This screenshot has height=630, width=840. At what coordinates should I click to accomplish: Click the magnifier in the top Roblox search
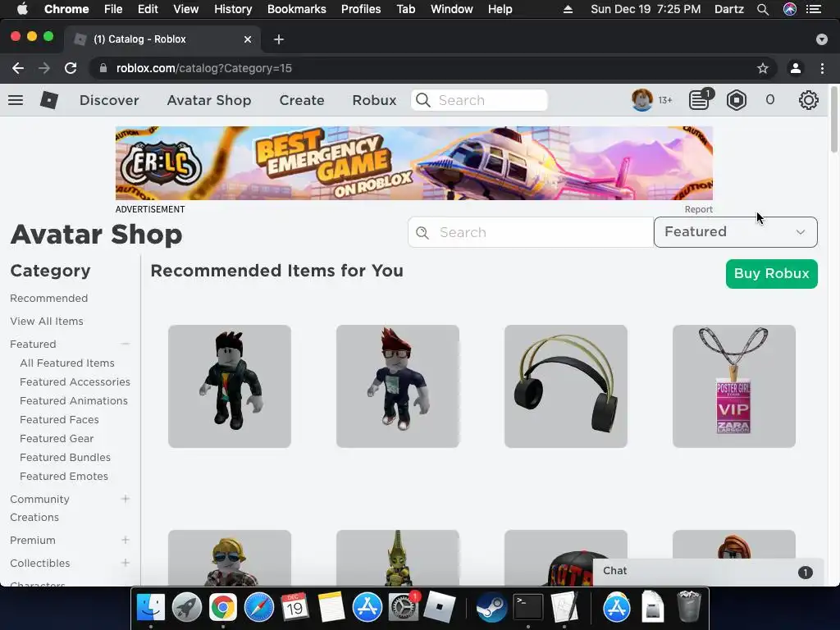423,100
